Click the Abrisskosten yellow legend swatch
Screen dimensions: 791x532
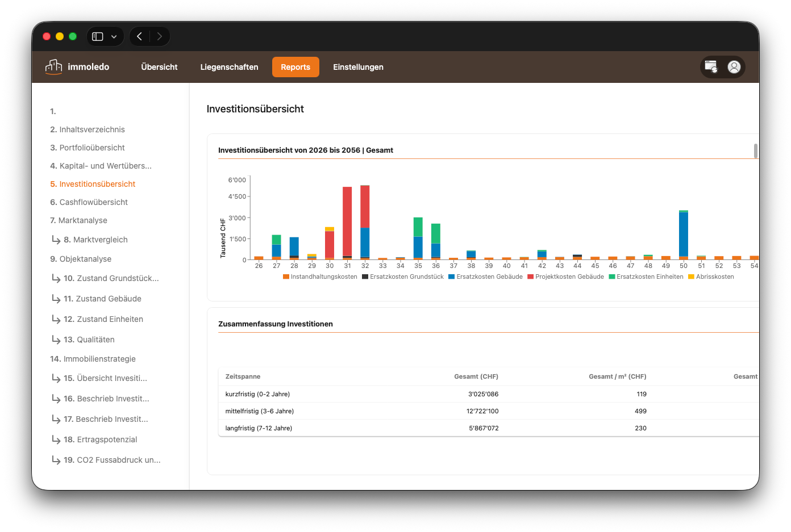click(691, 277)
